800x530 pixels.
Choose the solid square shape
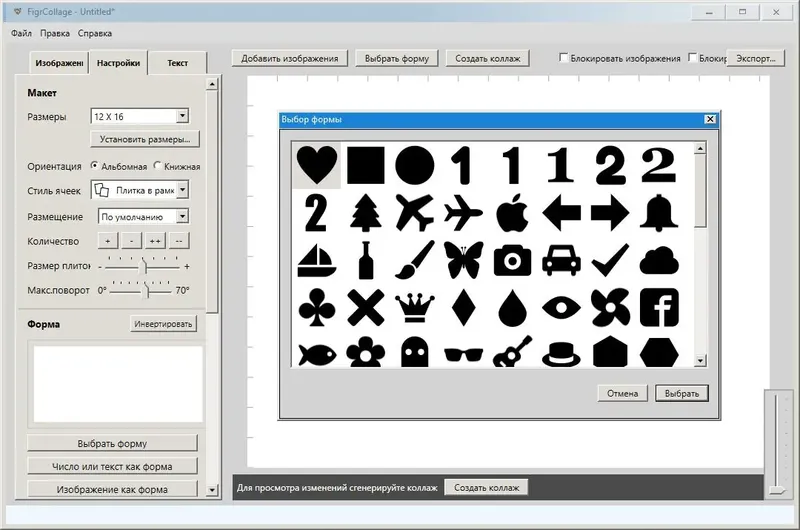tap(365, 165)
